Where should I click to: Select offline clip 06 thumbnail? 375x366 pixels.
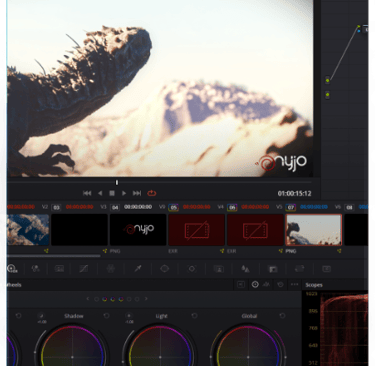[255, 230]
